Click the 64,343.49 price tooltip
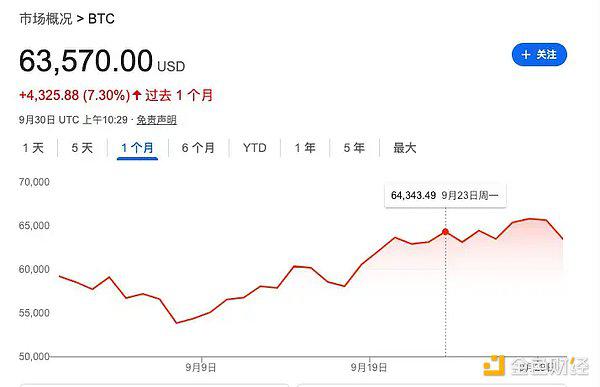Viewport: 600px width, 387px height. 445,196
